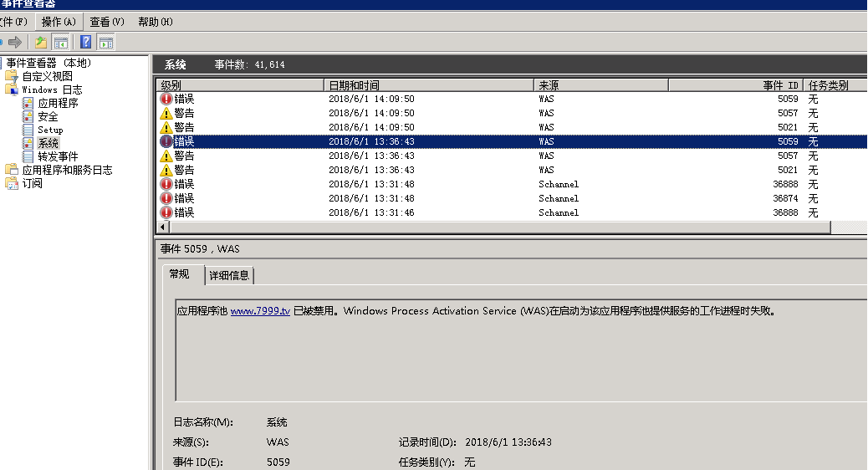868x470 pixels.
Task: Click error icon of 13:31:46 Schannel event
Action: tap(166, 212)
